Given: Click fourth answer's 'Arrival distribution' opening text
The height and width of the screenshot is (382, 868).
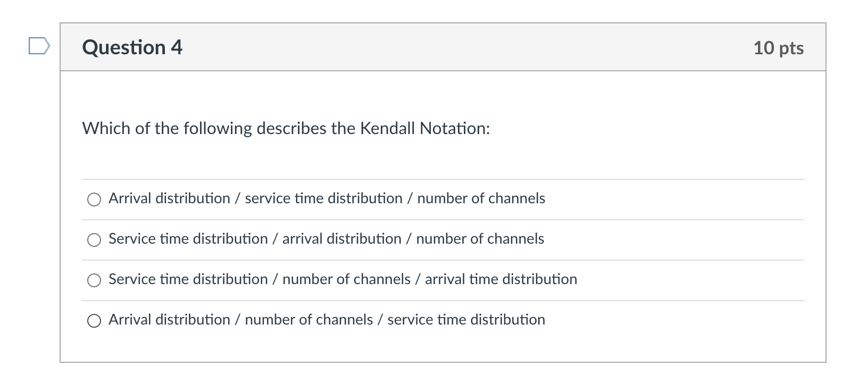Looking at the screenshot, I should (x=169, y=320).
